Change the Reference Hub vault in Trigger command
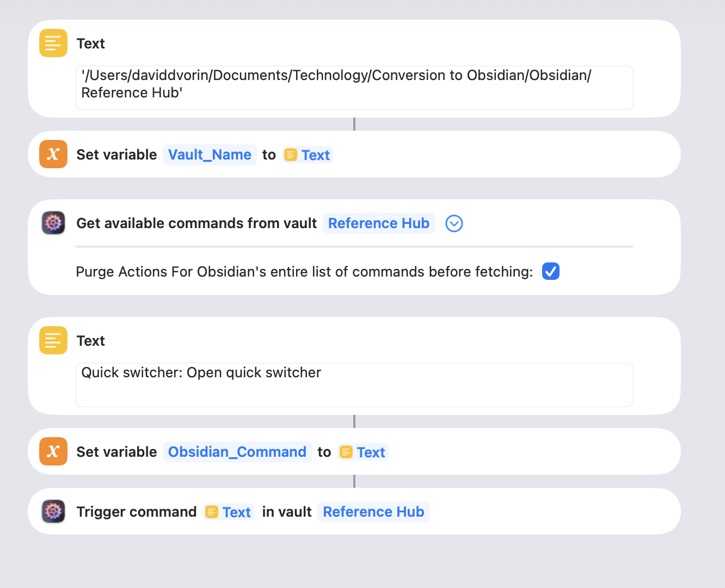Image resolution: width=725 pixels, height=588 pixels. (x=373, y=512)
